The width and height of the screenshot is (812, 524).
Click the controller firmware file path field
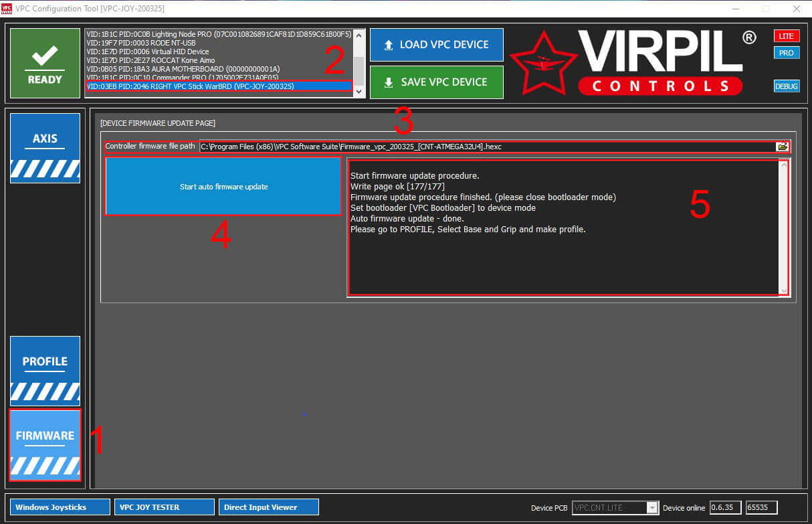click(x=487, y=147)
